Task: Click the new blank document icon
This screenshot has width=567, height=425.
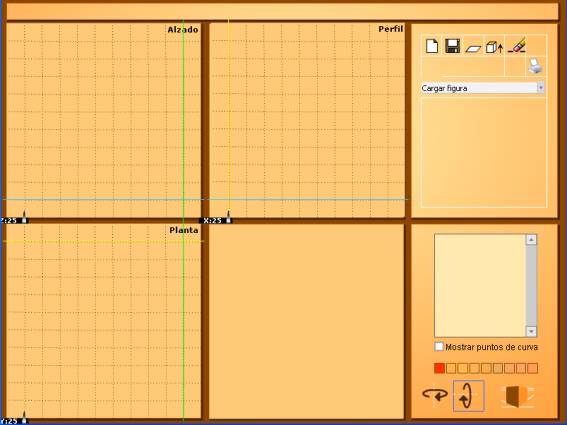Action: pos(432,46)
